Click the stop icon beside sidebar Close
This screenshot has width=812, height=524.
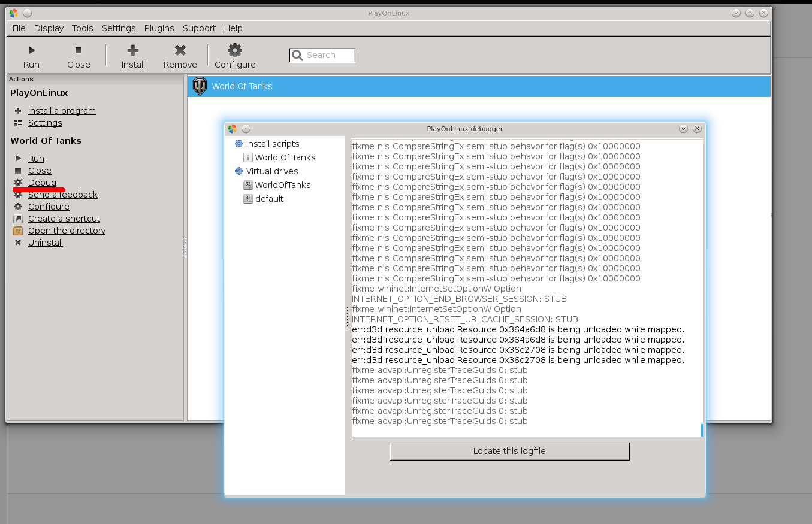(18, 171)
